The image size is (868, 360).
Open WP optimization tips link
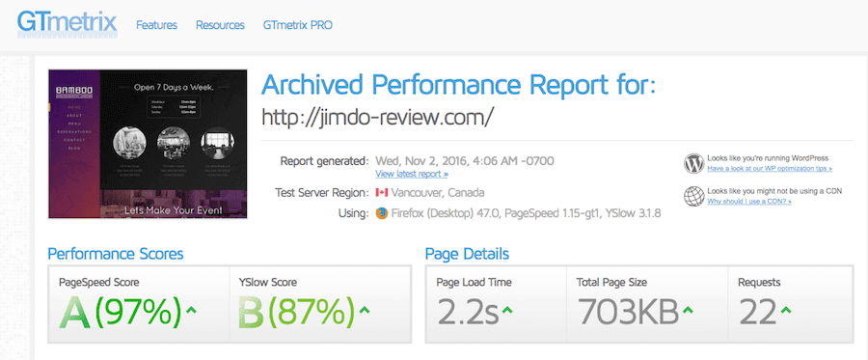click(x=770, y=168)
